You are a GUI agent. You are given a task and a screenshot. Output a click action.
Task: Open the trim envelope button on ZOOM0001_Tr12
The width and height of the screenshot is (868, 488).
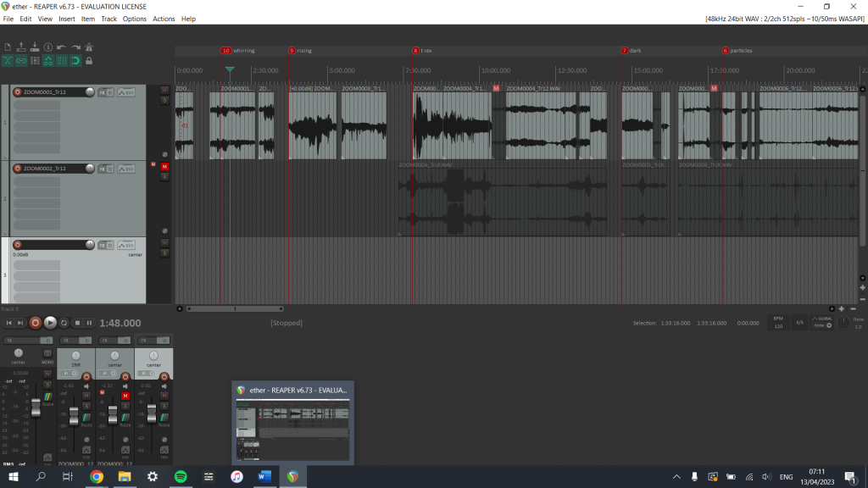tap(126, 92)
